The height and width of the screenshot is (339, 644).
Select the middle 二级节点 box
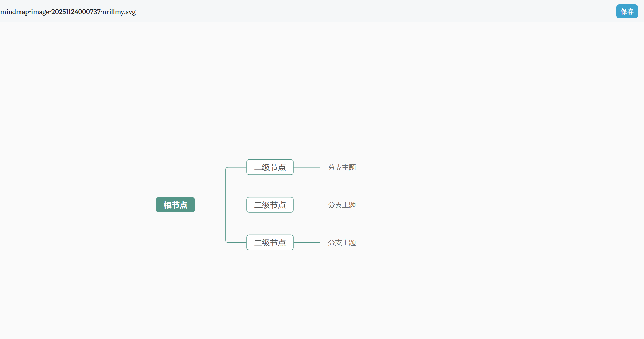point(270,205)
